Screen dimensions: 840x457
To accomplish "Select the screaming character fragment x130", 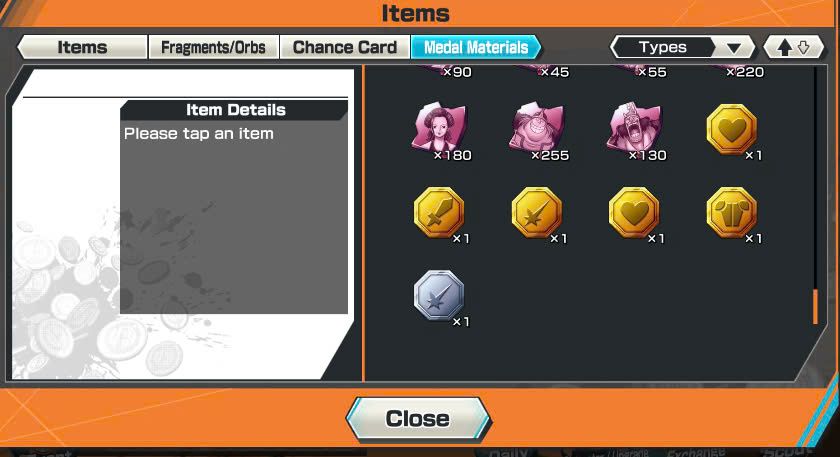I will (635, 130).
